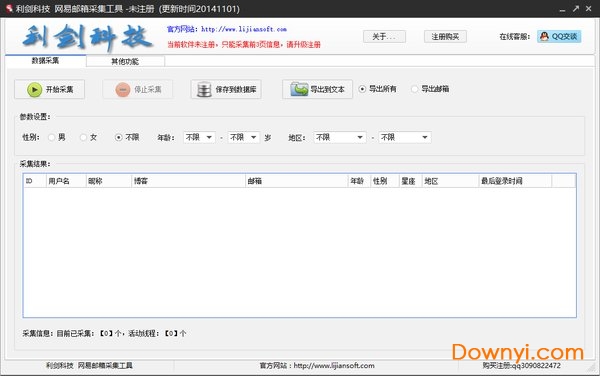600x376 pixels.
Task: Sort by 昵称 column header
Action: pos(109,181)
